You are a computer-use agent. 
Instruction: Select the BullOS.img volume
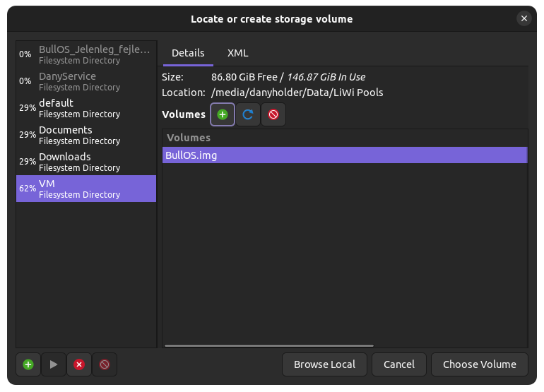(x=345, y=155)
